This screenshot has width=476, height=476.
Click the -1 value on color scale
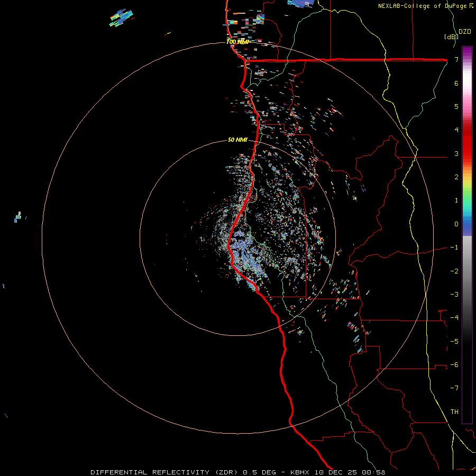(454, 248)
